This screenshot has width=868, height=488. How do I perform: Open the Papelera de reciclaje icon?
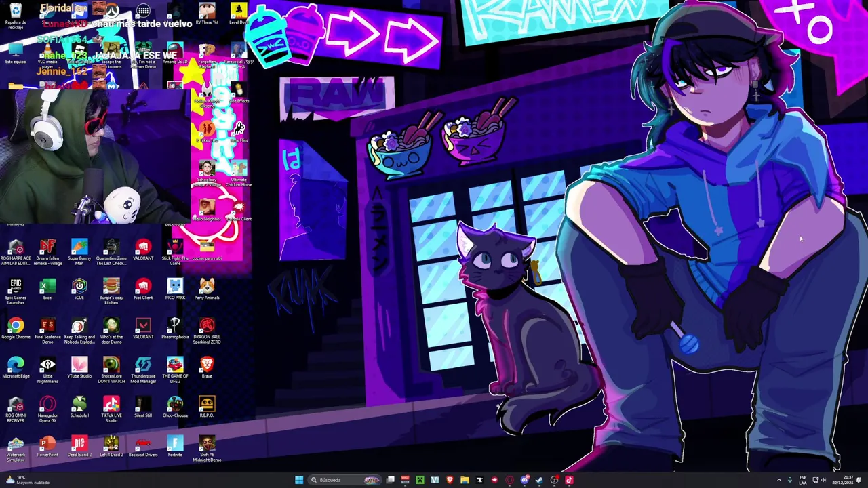(x=16, y=16)
